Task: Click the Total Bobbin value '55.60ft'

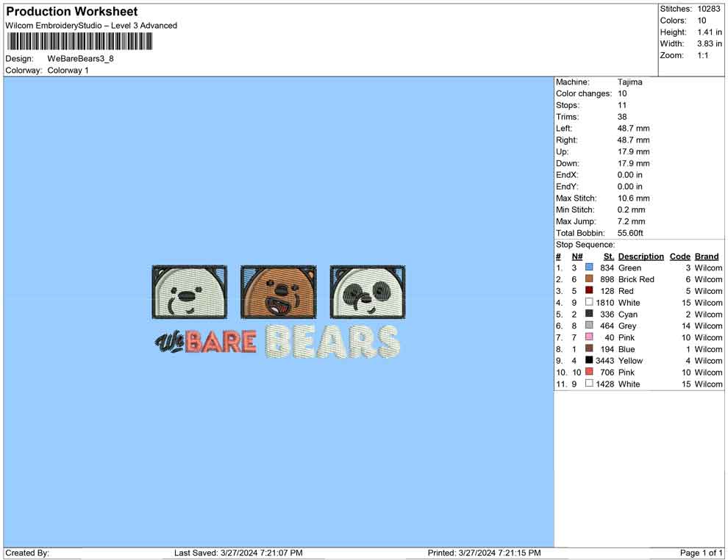Action: pos(630,233)
